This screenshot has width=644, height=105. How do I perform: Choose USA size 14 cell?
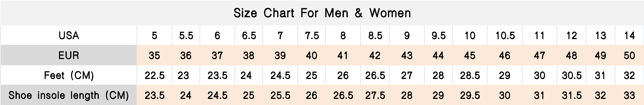point(629,36)
